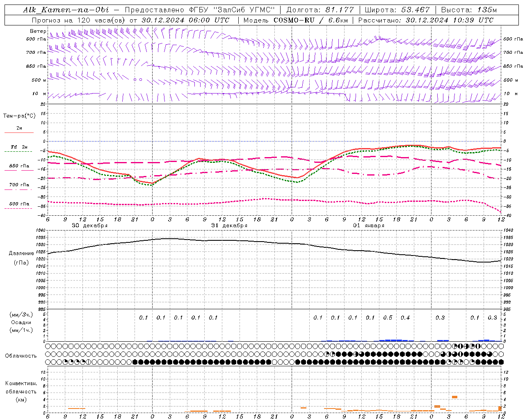
Task: Click the '20' label on right temperature axis
Action: coord(506,104)
